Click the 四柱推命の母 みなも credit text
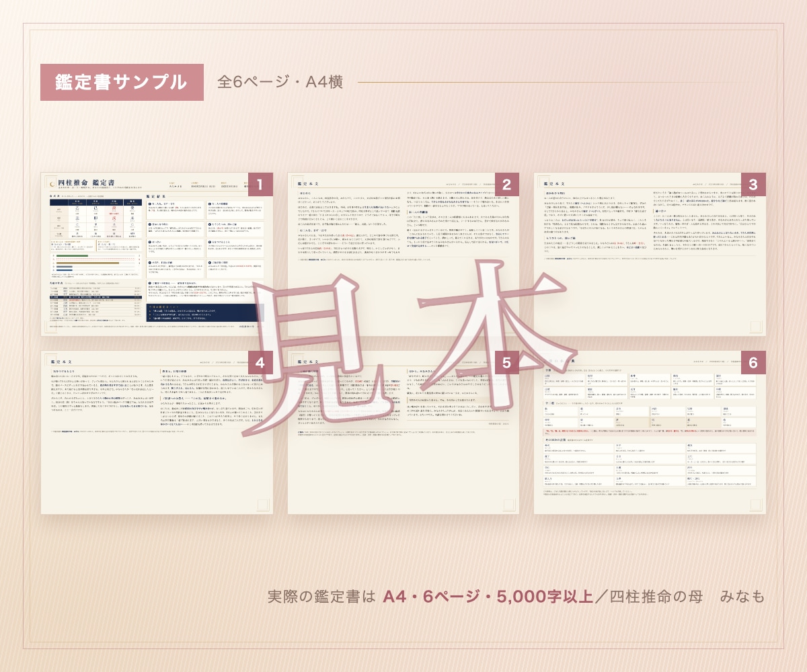 688,596
